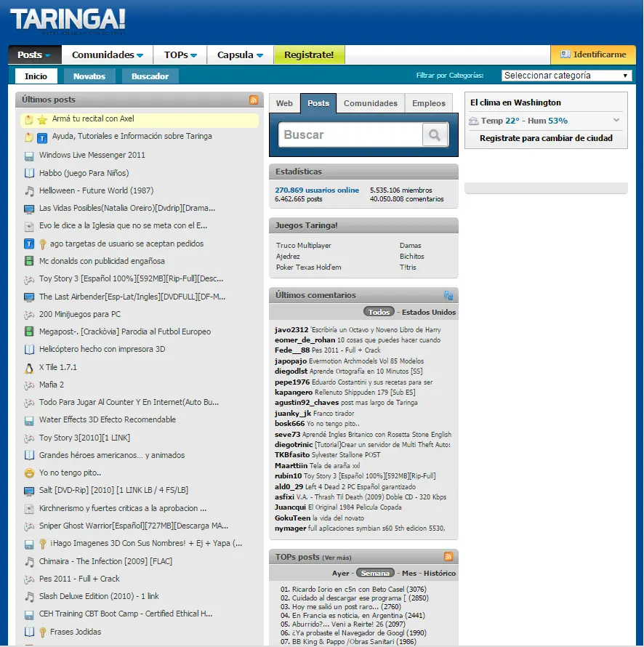The width and height of the screenshot is (644, 647).
Task: Open the Damas game link
Action: tap(411, 245)
